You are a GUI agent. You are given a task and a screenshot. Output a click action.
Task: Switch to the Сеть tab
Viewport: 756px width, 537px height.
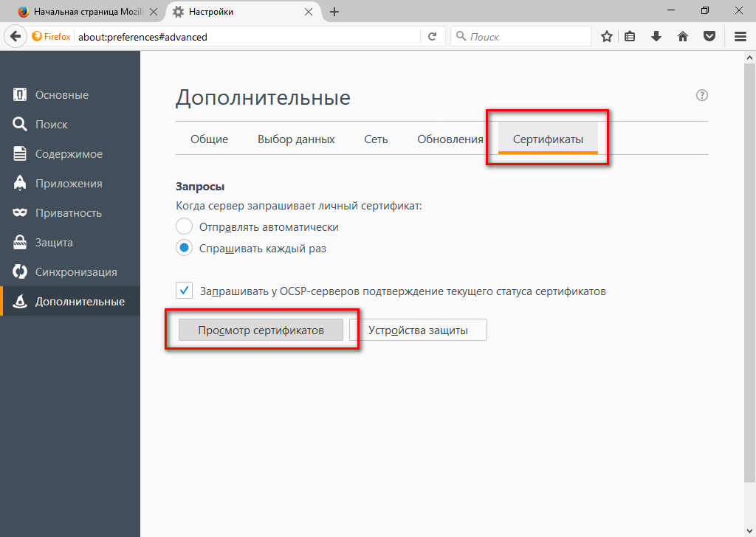(x=376, y=139)
